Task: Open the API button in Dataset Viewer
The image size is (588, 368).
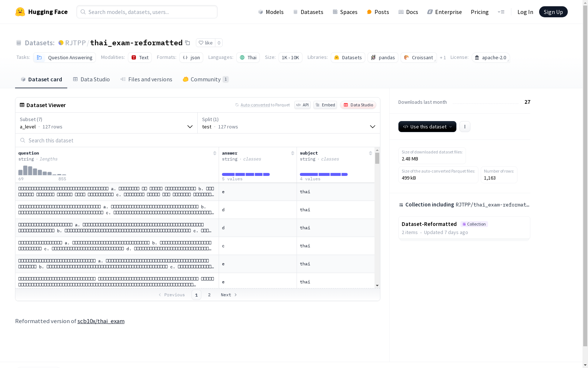Action: click(302, 105)
